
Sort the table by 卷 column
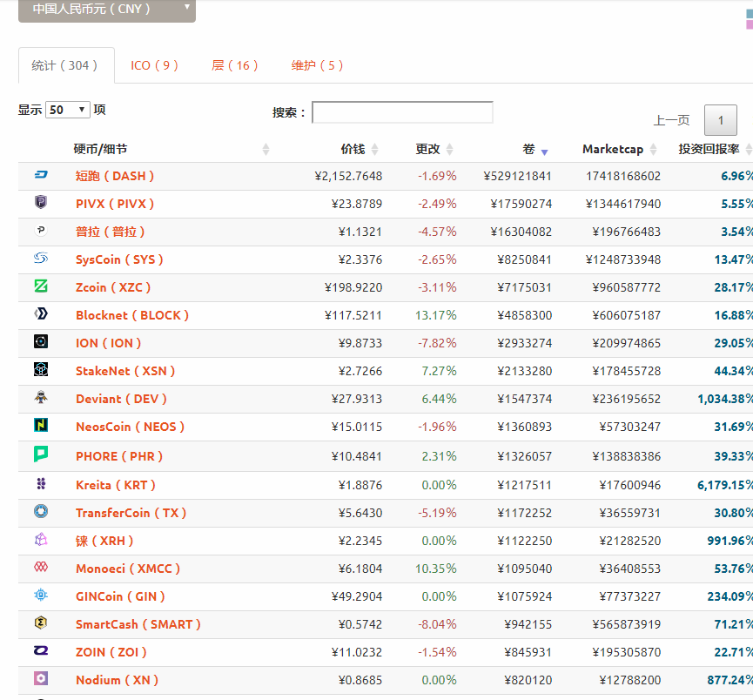pyautogui.click(x=529, y=150)
